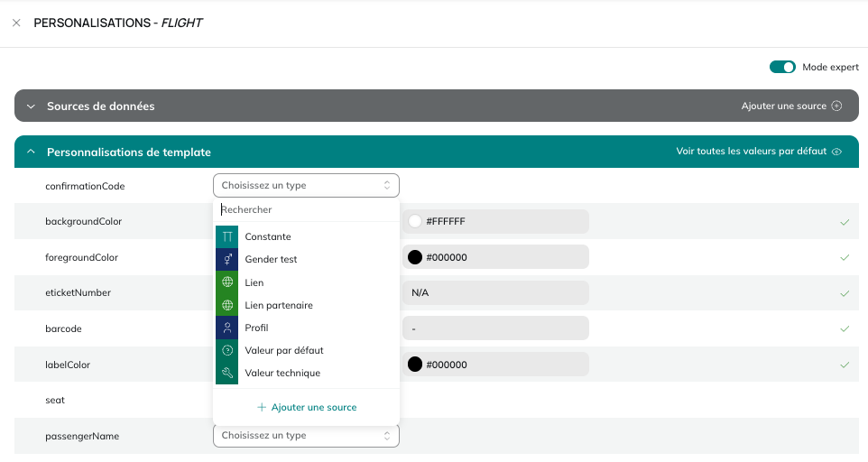
Task: Click the person icon next to Profil
Action: pos(227,328)
